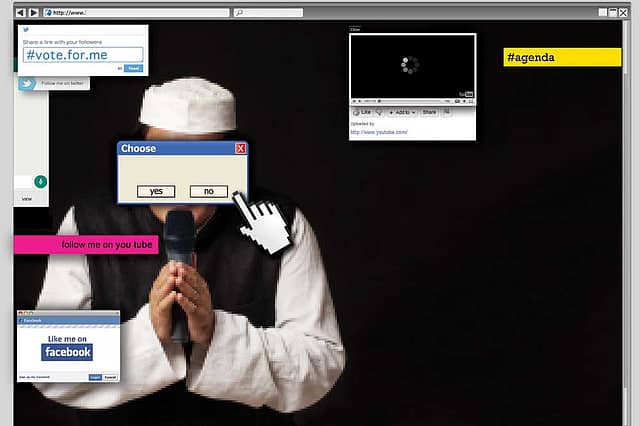Click the blue Login button in Facebook window
Image resolution: width=640 pixels, height=426 pixels.
click(95, 377)
